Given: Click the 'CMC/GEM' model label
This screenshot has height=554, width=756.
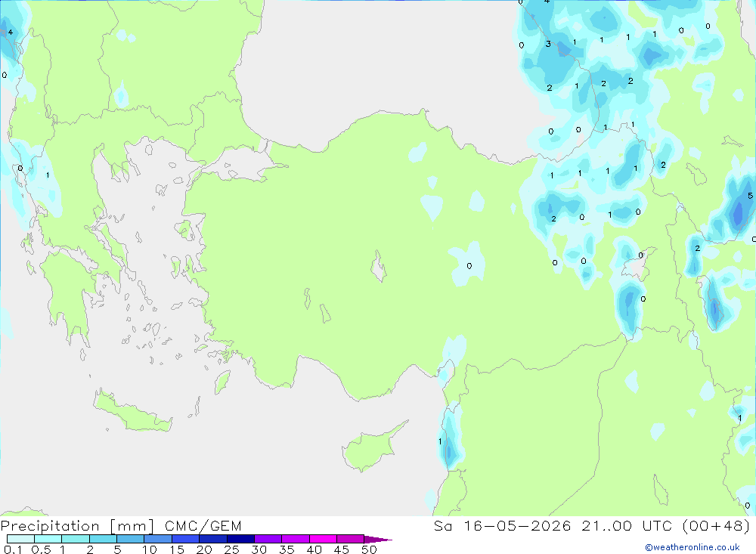Looking at the screenshot, I should click(203, 526).
